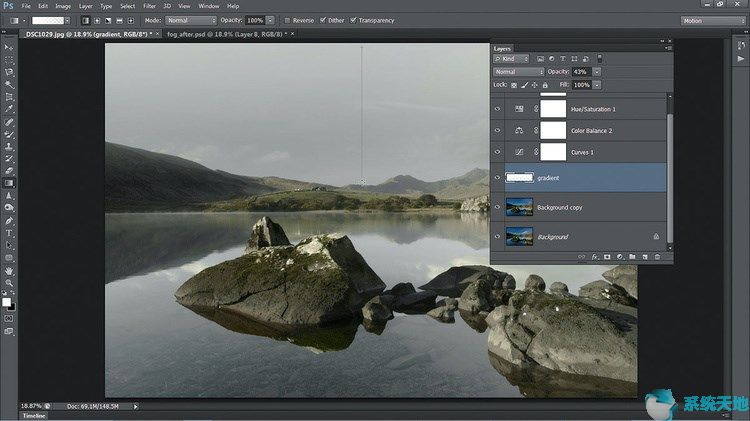Image resolution: width=750 pixels, height=421 pixels.
Task: Open layer Fill 100% arrow
Action: click(597, 85)
